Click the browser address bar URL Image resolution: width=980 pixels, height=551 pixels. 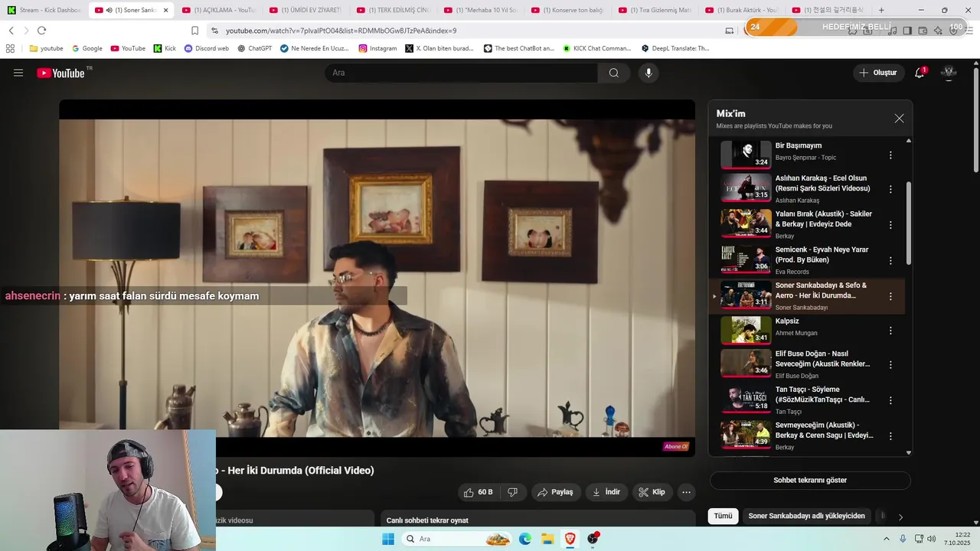click(x=341, y=31)
